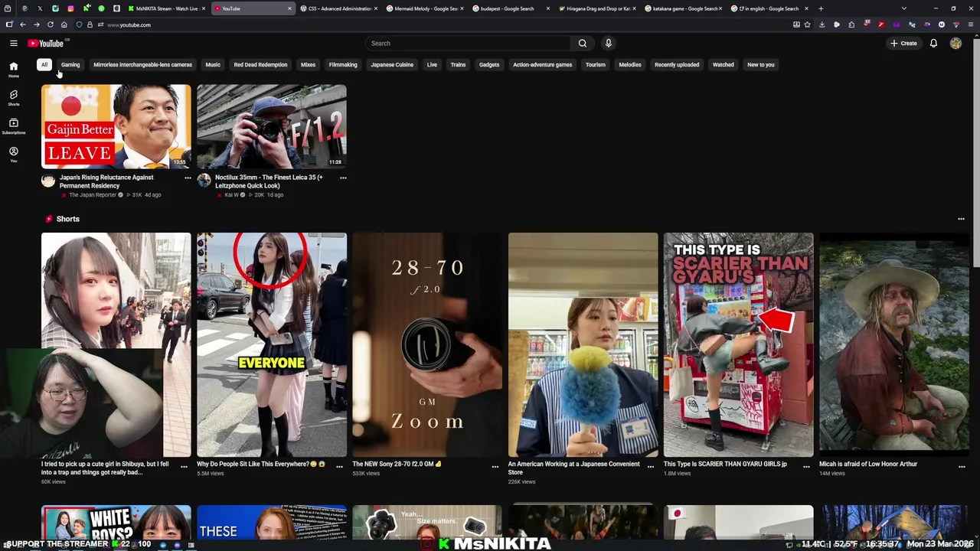This screenshot has width=980, height=551.
Task: Open Shorts in the sidebar
Action: pyautogui.click(x=13, y=98)
